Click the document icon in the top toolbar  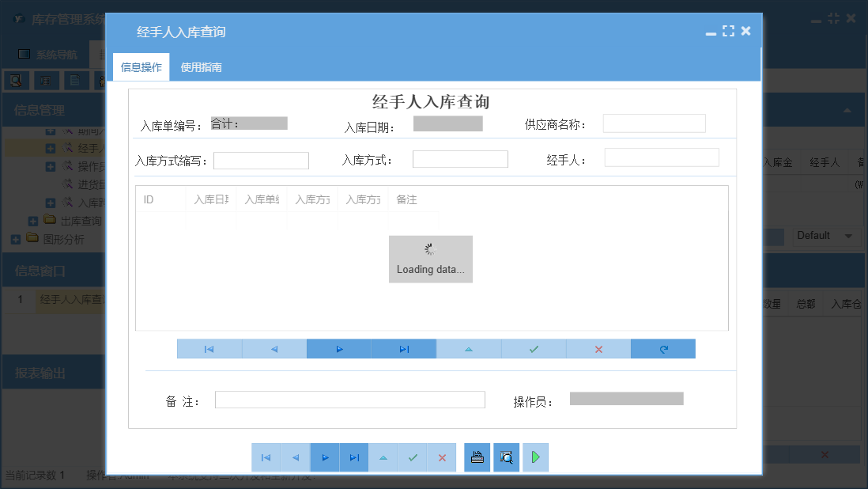click(75, 80)
